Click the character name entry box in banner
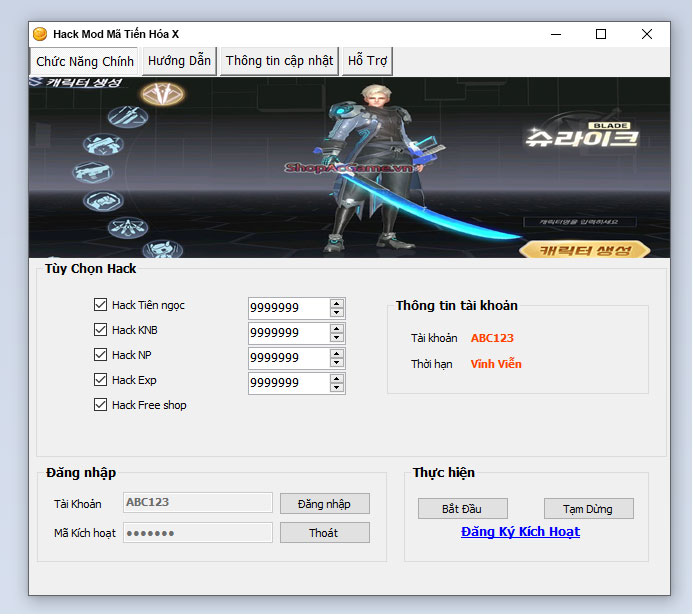Image resolution: width=693 pixels, height=616 pixels. (580, 222)
